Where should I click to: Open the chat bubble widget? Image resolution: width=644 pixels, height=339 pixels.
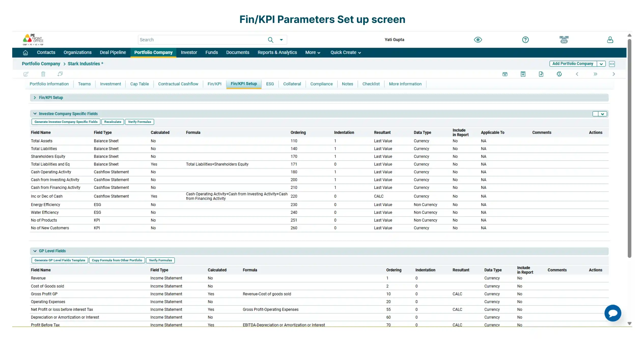point(613,313)
